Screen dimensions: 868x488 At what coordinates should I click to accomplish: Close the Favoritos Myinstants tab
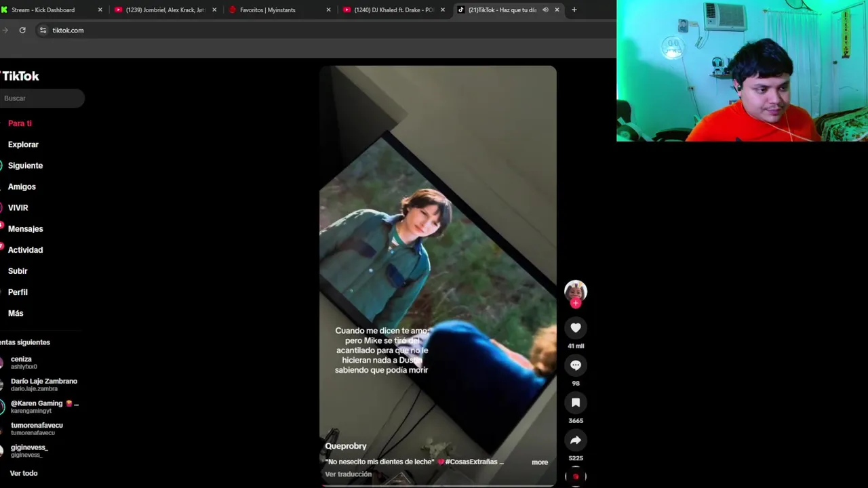329,9
